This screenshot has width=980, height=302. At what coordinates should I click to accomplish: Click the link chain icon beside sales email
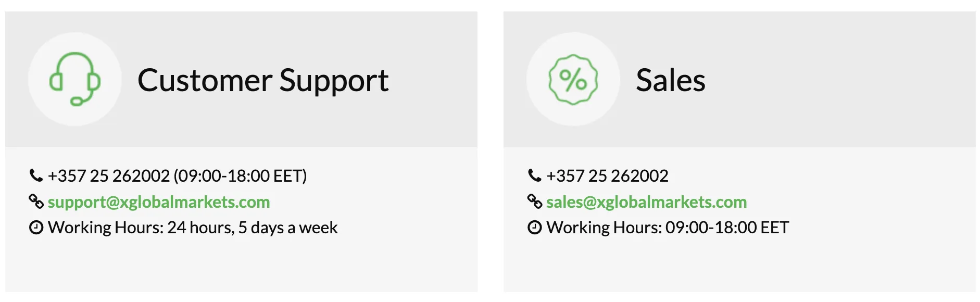[x=535, y=201]
